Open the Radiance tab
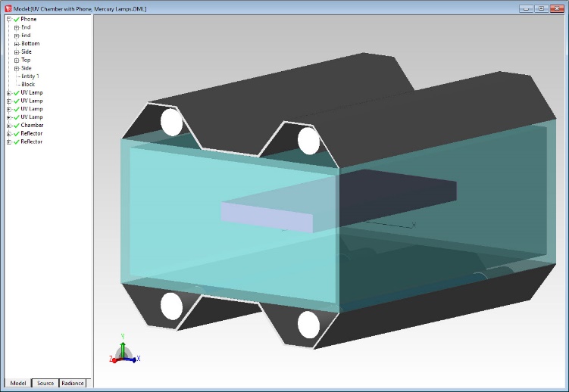Image resolution: width=569 pixels, height=392 pixels. tap(73, 383)
